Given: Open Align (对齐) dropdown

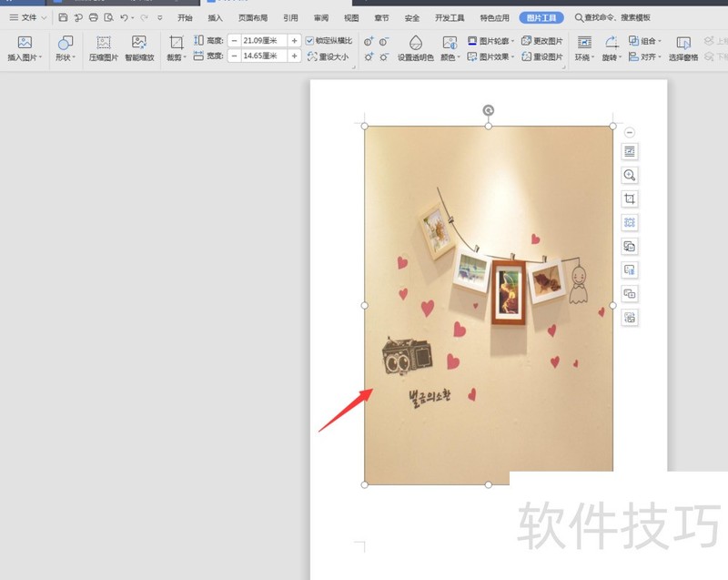Looking at the screenshot, I should click(645, 56).
